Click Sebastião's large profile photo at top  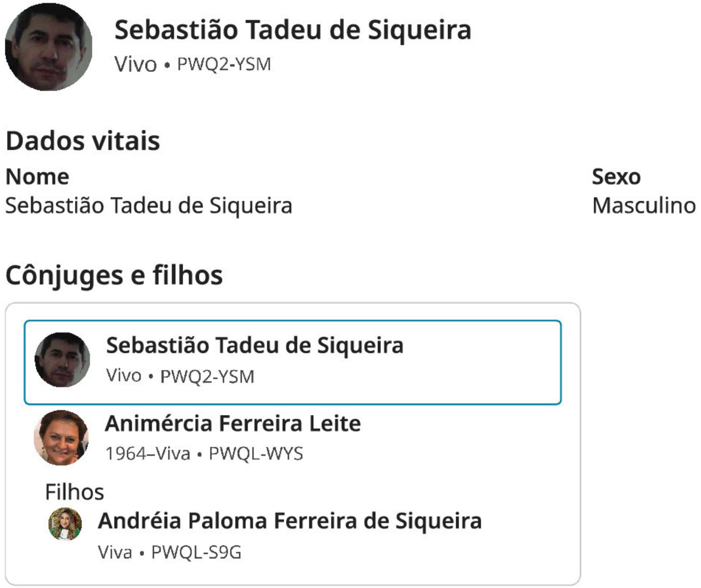point(49,47)
